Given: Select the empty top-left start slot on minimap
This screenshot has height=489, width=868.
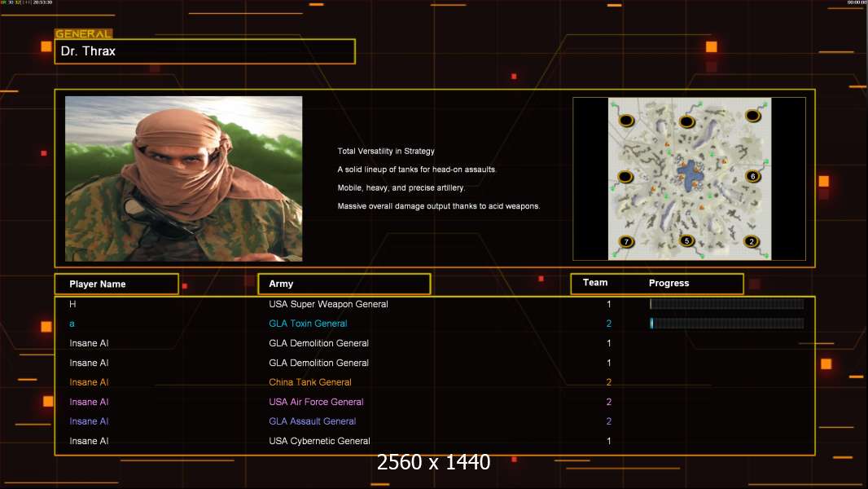Looking at the screenshot, I should click(626, 121).
